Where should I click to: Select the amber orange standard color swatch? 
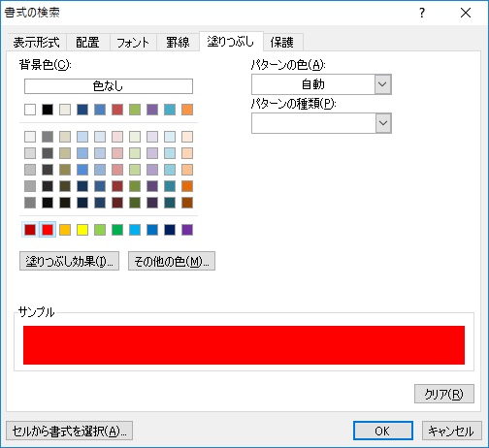pyautogui.click(x=65, y=230)
